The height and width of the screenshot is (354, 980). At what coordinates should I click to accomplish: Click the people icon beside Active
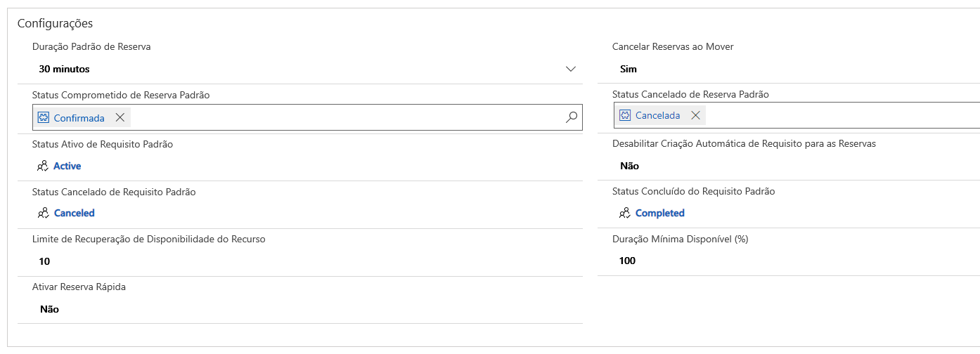click(43, 166)
